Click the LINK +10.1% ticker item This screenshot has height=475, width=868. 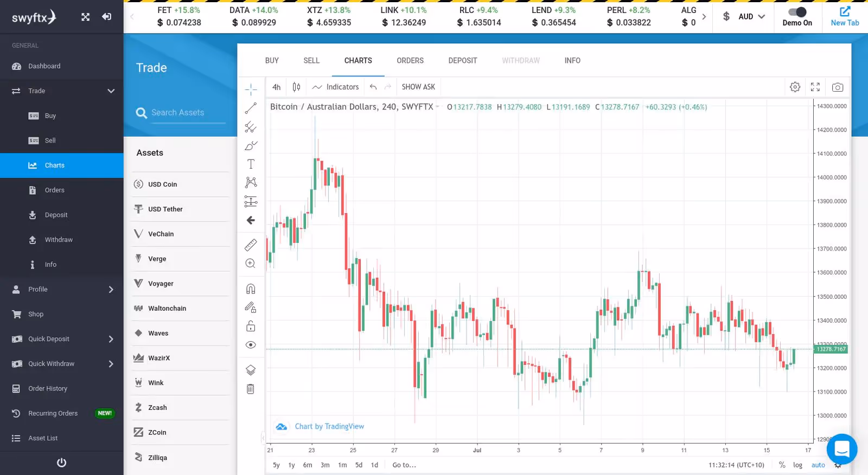tap(404, 16)
